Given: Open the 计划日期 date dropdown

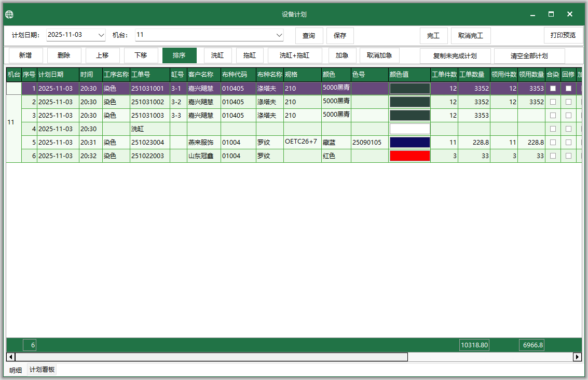Looking at the screenshot, I should [x=101, y=35].
